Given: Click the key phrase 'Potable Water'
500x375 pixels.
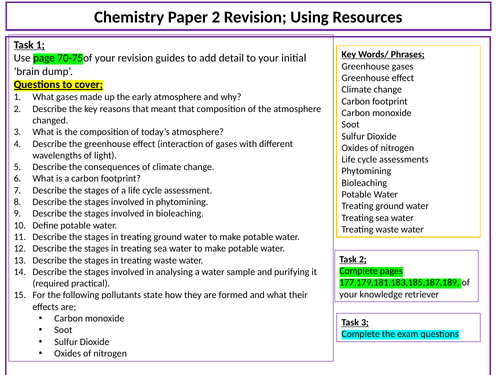Looking at the screenshot, I should point(369,194).
